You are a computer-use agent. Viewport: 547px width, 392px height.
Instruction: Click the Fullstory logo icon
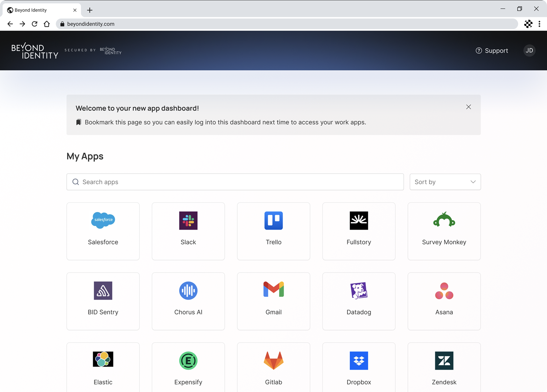coord(359,220)
